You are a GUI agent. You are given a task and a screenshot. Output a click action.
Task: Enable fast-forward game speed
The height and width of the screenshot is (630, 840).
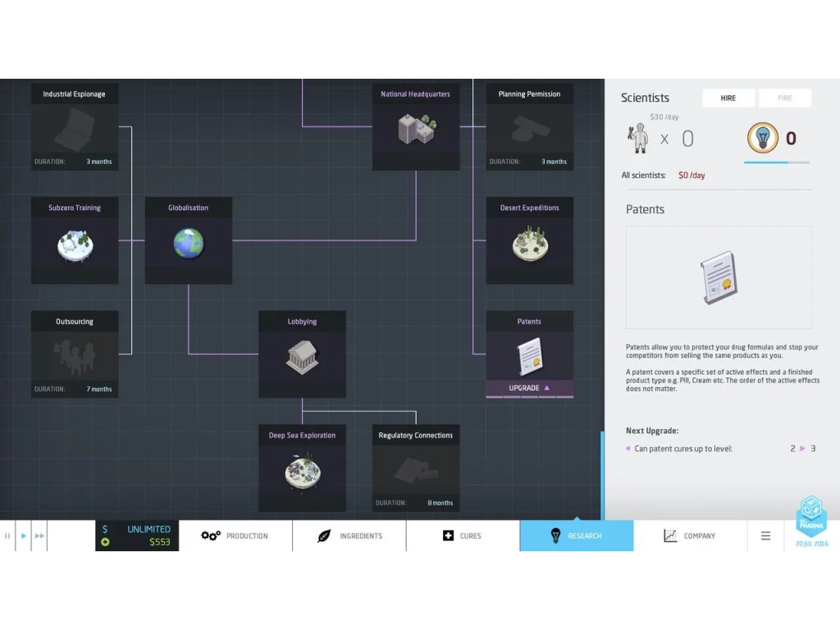(39, 536)
